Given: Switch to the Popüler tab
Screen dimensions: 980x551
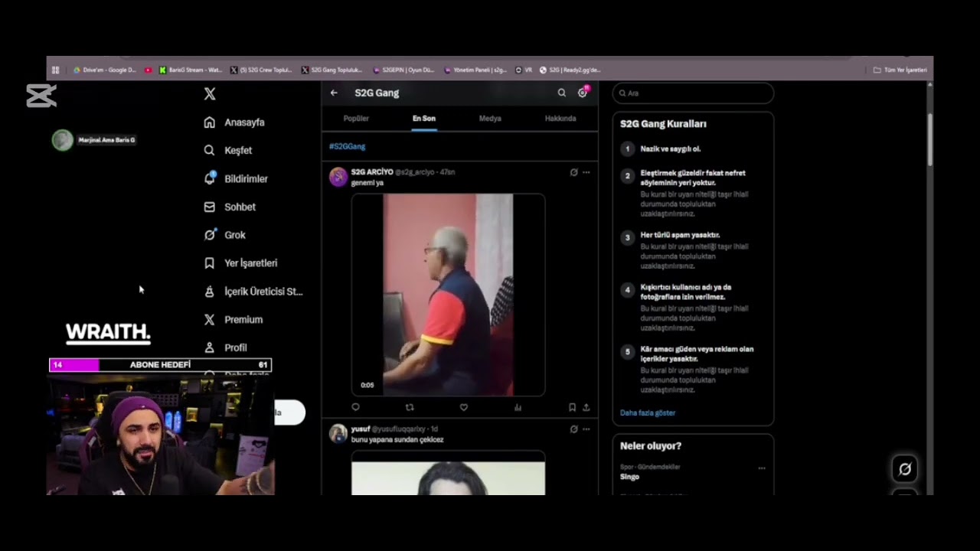Looking at the screenshot, I should [x=356, y=119].
